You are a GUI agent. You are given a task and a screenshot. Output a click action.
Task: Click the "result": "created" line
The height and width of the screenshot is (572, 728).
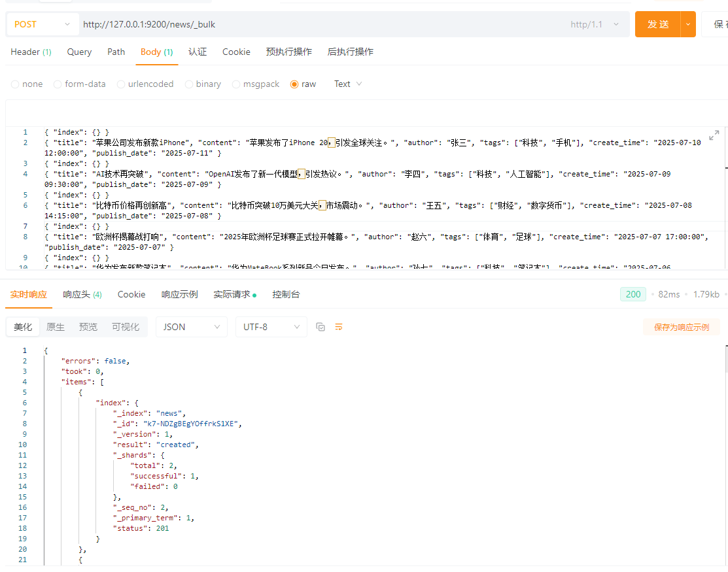click(156, 445)
